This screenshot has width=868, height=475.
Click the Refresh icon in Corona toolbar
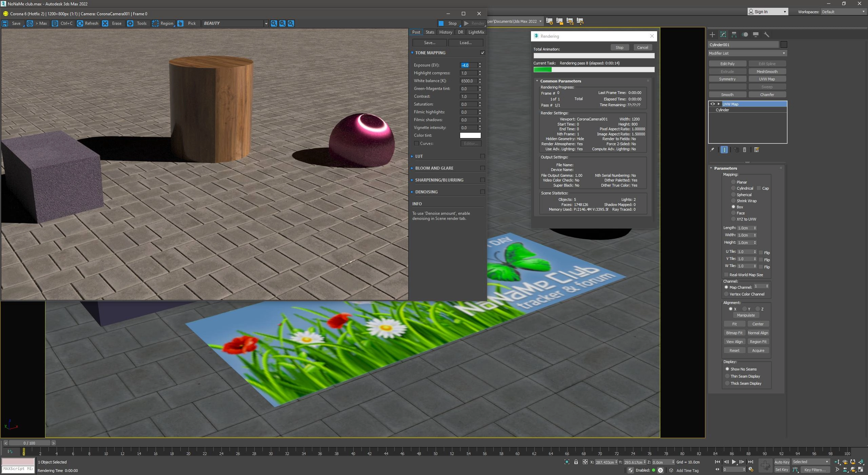pyautogui.click(x=80, y=23)
